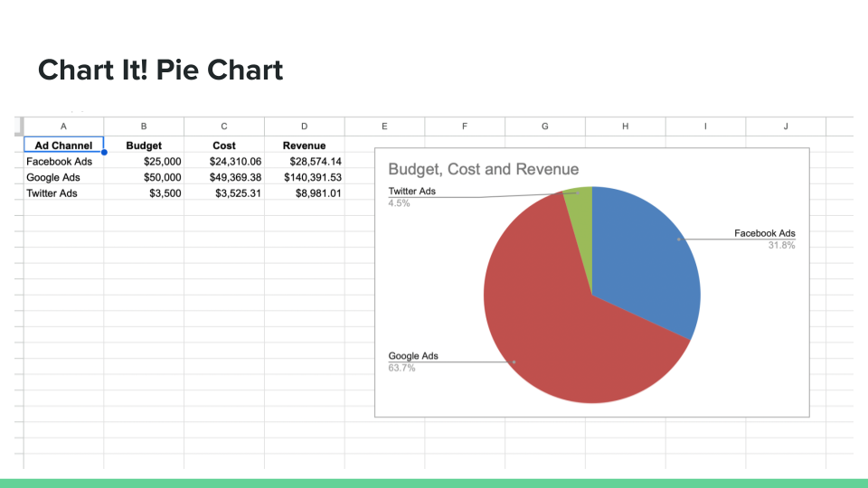Viewport: 868px width, 488px height.
Task: Click the $24,310.06 cost cell
Action: click(224, 161)
